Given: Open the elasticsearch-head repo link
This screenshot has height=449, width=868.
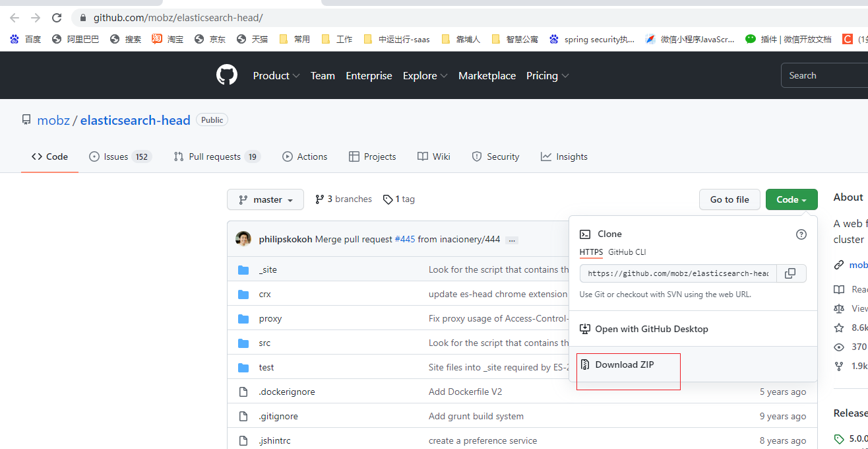Looking at the screenshot, I should click(x=135, y=120).
